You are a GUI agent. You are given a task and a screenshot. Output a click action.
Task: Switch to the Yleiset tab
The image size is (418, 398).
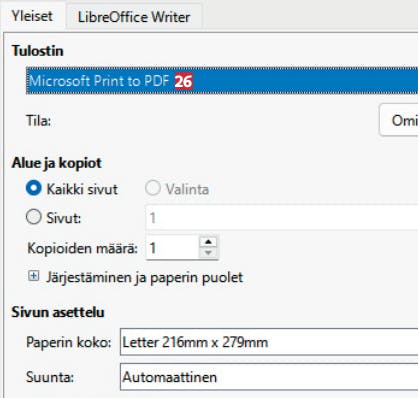pos(32,16)
